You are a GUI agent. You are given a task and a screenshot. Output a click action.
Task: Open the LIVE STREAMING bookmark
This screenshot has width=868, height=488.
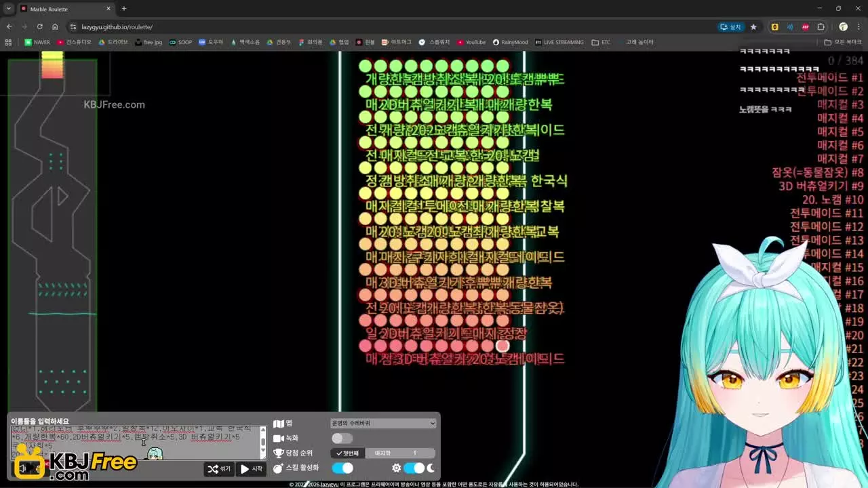coord(559,42)
